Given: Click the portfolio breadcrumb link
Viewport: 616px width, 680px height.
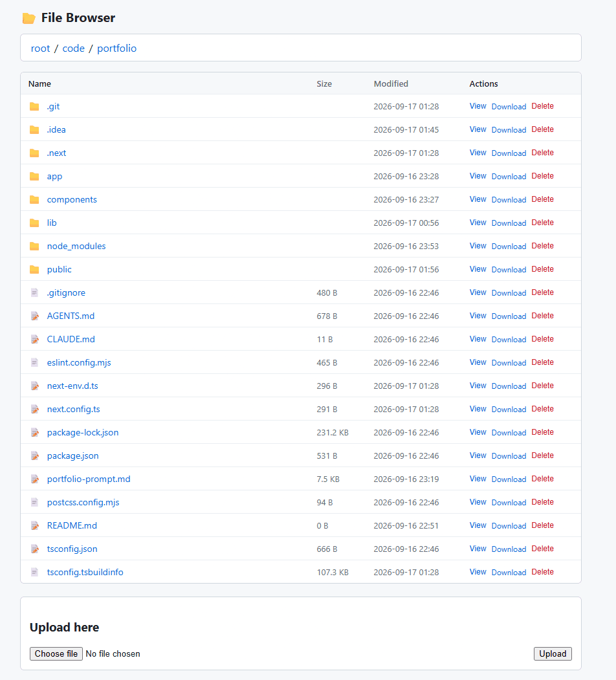Looking at the screenshot, I should 116,48.
